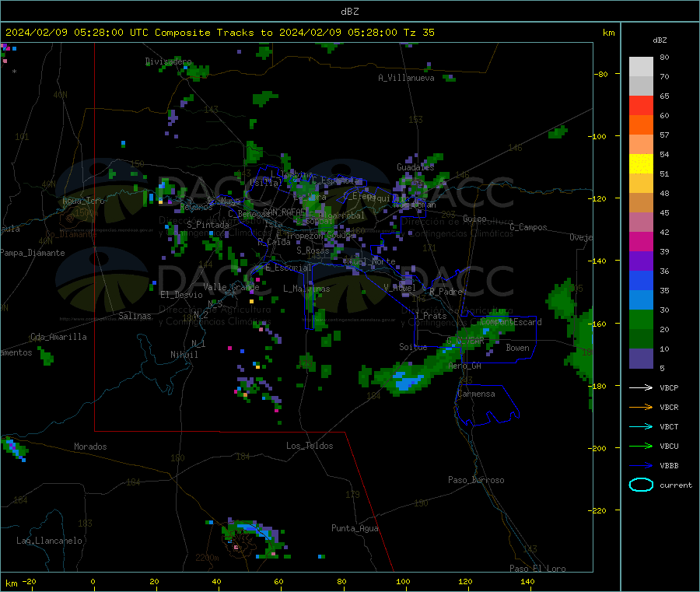Select the yellow 51 dBZ color swatch

click(x=641, y=164)
